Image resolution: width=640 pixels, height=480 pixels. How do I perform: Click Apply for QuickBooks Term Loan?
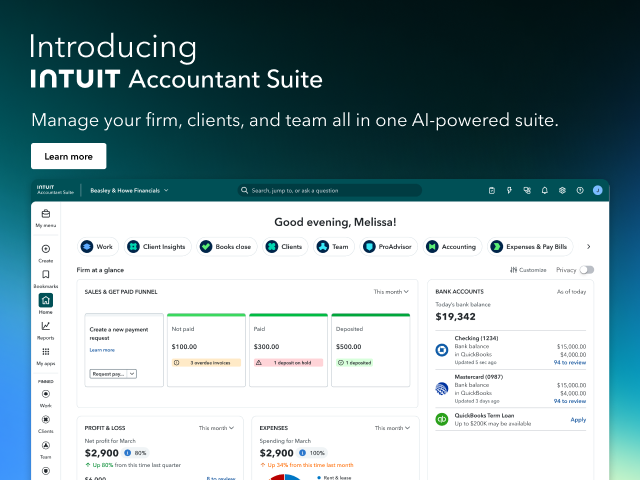578,420
